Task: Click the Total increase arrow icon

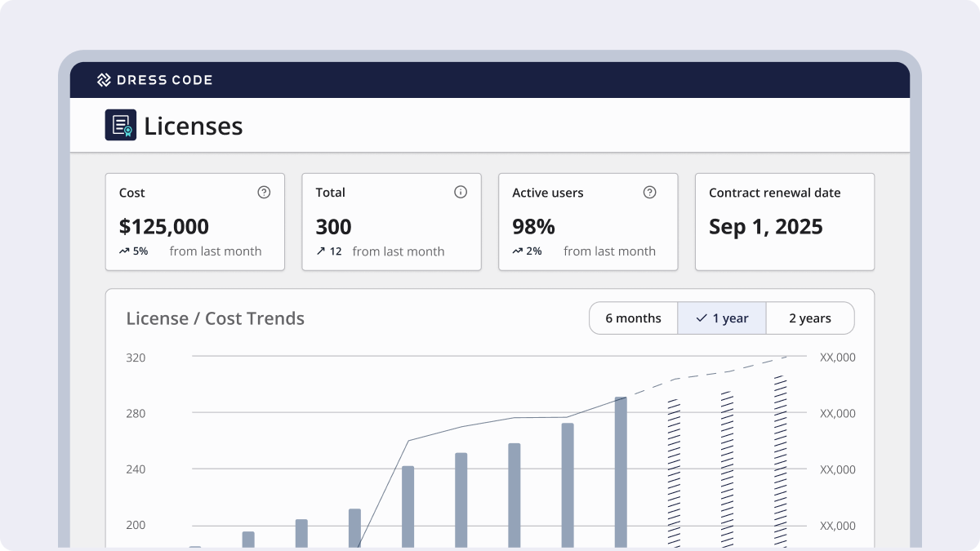Action: coord(321,251)
